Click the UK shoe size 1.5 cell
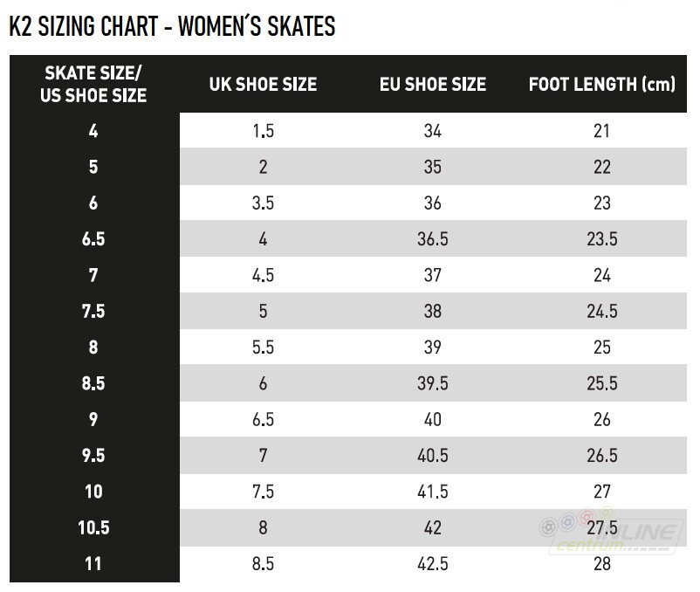Viewport: 700px width, 592px height. tap(263, 131)
